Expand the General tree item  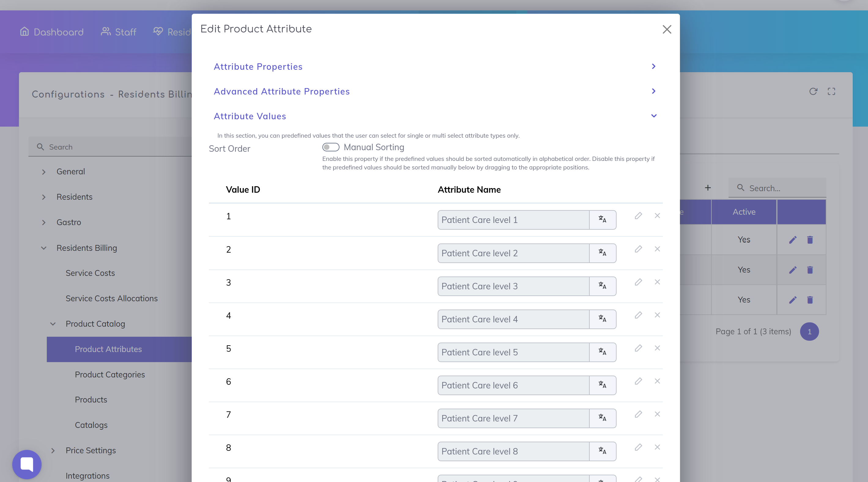44,172
